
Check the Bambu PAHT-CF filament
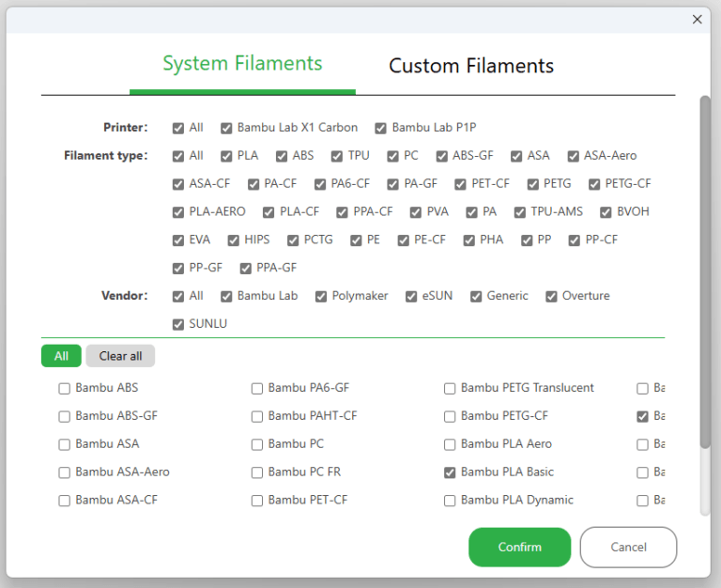(257, 416)
